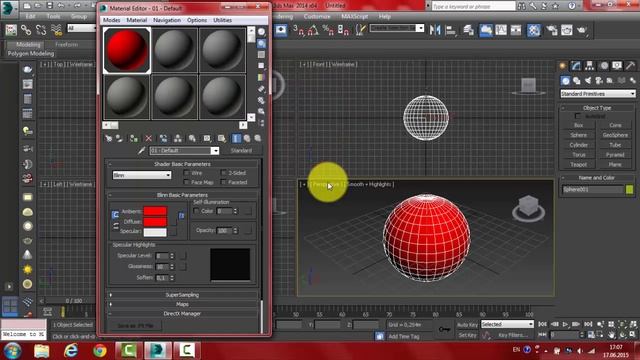Open the Motion panel tab icon
Image resolution: width=640 pixels, height=360 pixels.
pos(604,65)
